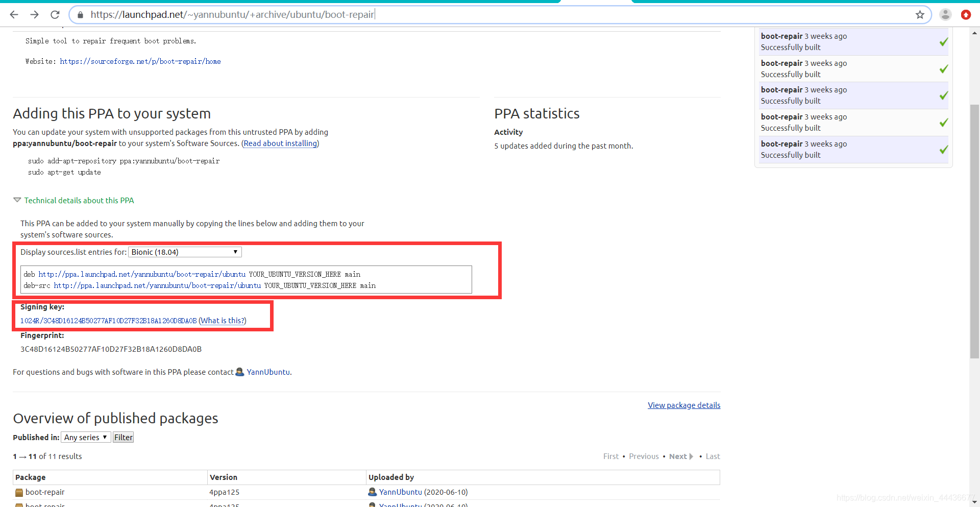Image resolution: width=980 pixels, height=507 pixels.
Task: Open the deb-src ppa.launchpad.net repository URL
Action: point(157,285)
